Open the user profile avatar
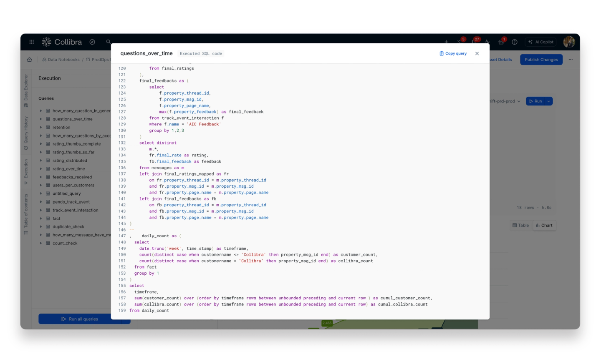The image size is (601, 364). tap(569, 42)
